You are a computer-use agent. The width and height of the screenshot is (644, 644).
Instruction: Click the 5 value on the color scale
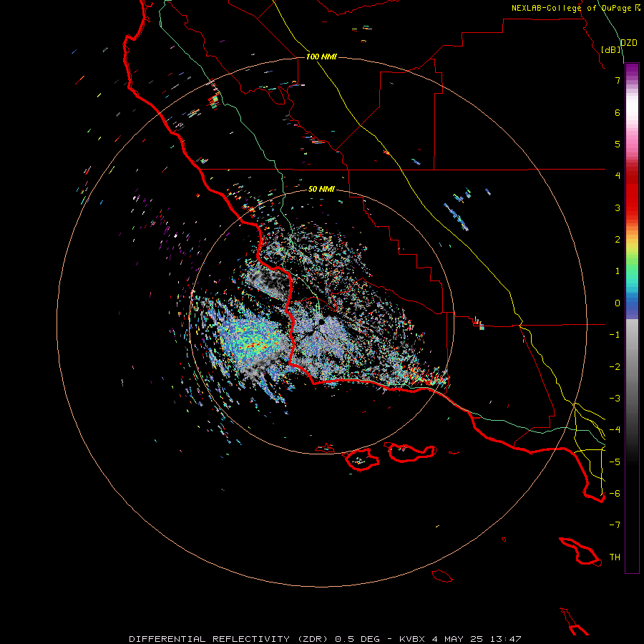click(618, 144)
